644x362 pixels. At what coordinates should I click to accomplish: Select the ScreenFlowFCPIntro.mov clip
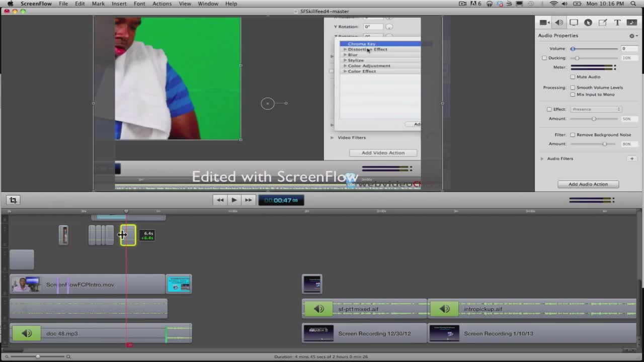87,285
